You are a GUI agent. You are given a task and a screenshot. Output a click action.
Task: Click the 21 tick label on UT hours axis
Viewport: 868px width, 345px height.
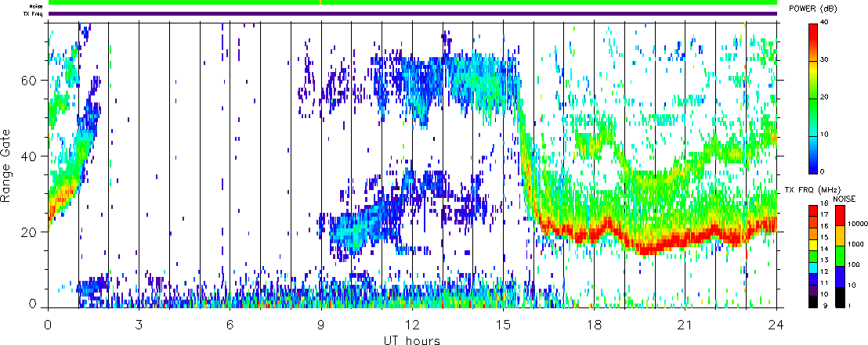coord(685,325)
